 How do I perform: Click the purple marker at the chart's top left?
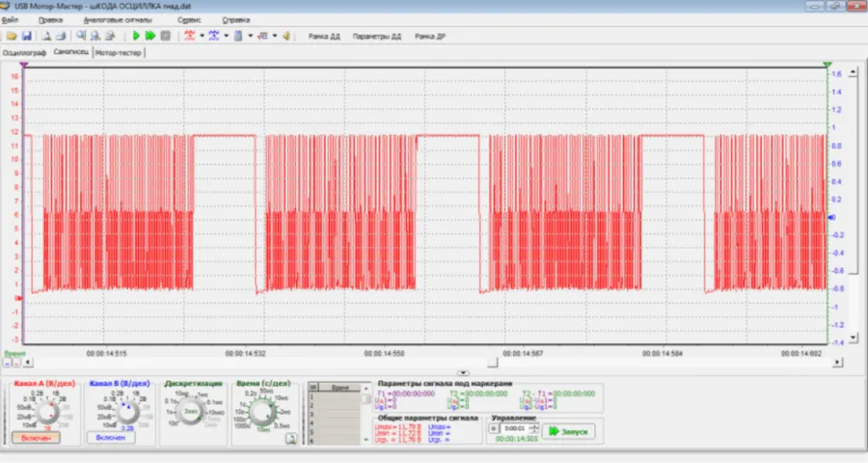(x=23, y=65)
